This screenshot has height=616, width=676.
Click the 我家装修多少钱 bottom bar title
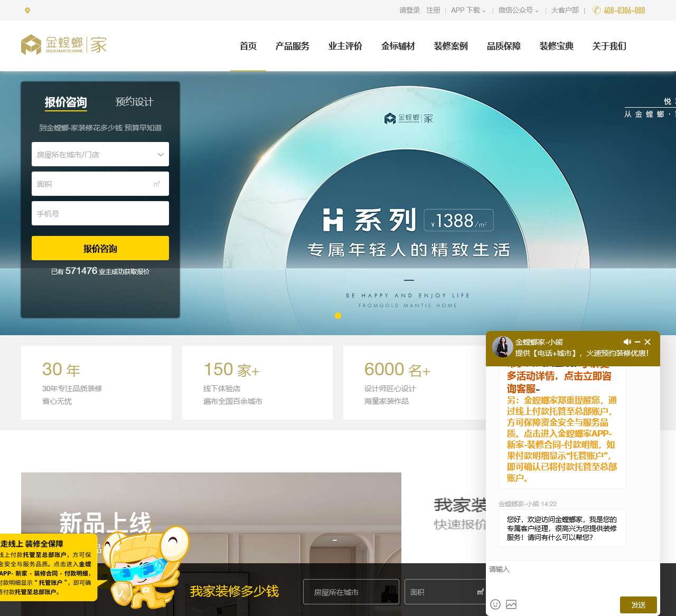point(234,591)
